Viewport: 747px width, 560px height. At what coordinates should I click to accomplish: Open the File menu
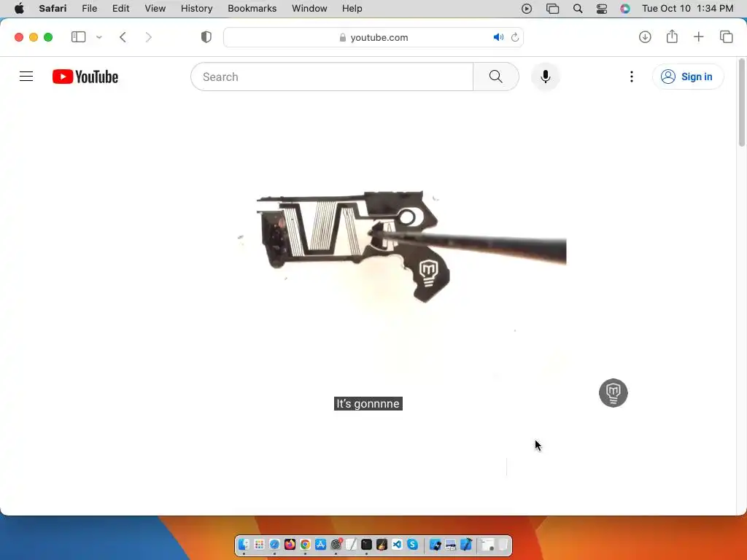coord(90,8)
